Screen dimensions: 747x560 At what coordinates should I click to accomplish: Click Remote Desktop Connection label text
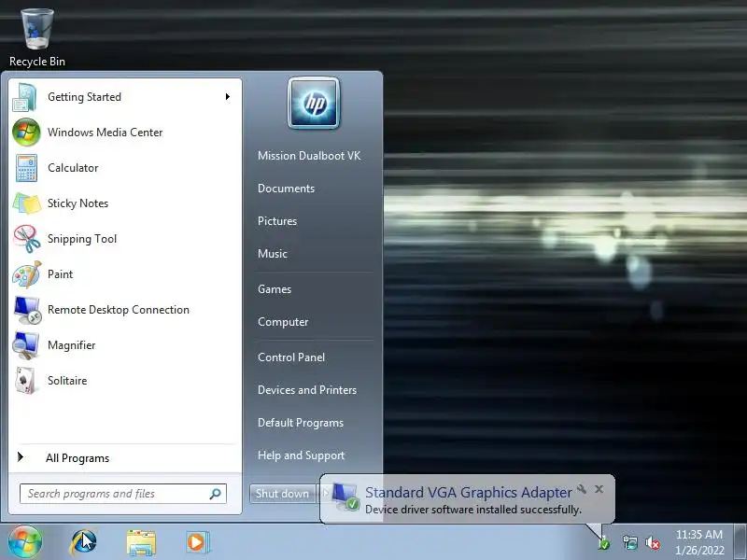pos(119,310)
